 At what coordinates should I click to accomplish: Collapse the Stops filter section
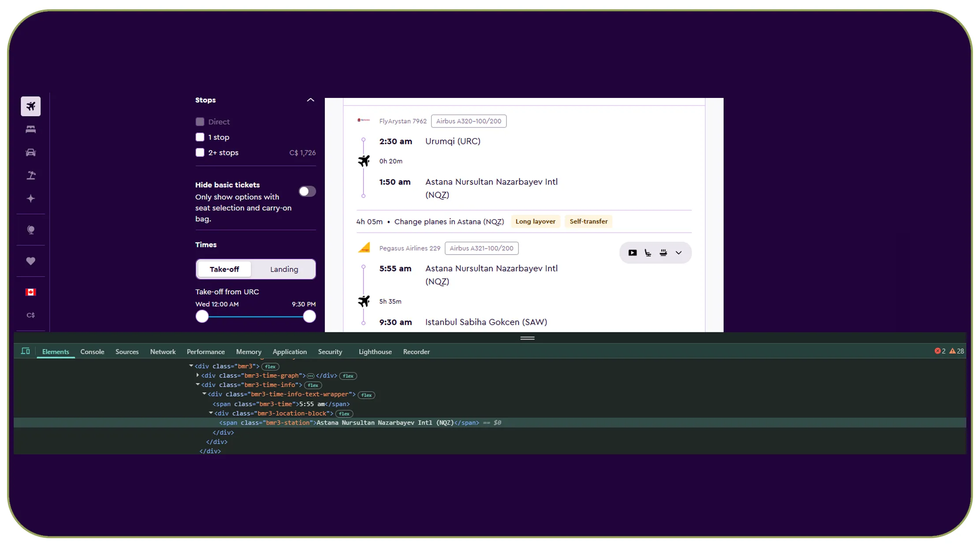click(310, 100)
